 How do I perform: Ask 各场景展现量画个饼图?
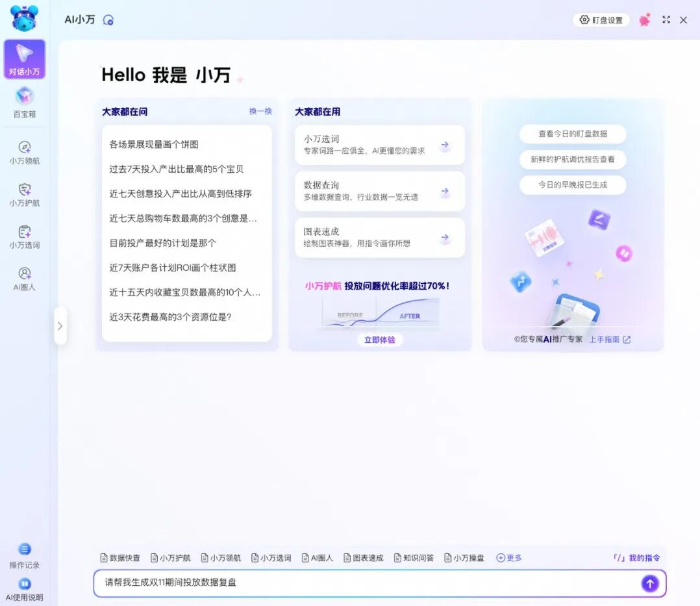(x=154, y=144)
